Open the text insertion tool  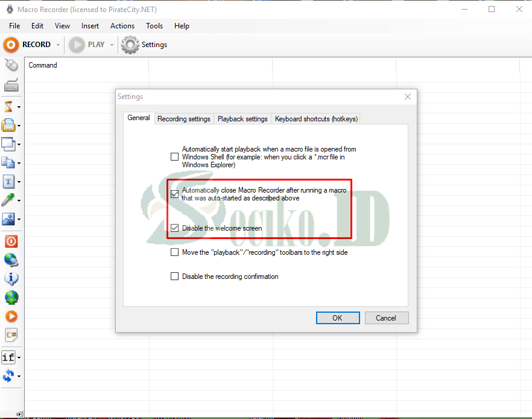pyautogui.click(x=8, y=181)
